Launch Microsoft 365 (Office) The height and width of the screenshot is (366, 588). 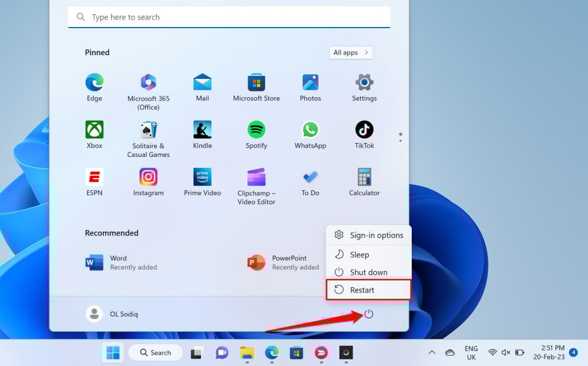pyautogui.click(x=148, y=92)
